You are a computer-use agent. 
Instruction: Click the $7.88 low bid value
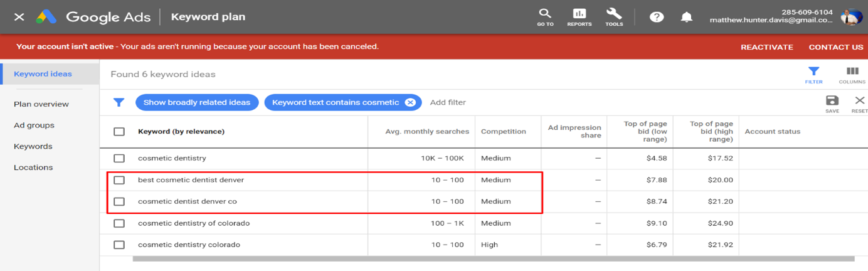tap(657, 180)
